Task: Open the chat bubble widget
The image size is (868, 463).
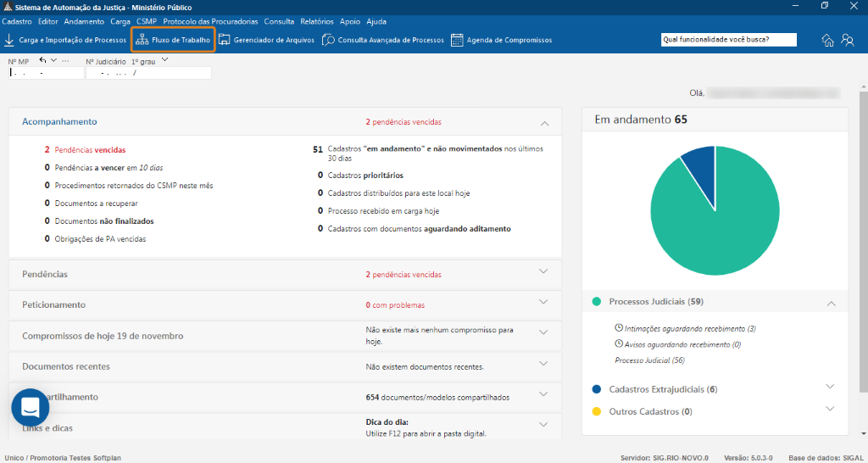Action: tap(31, 408)
